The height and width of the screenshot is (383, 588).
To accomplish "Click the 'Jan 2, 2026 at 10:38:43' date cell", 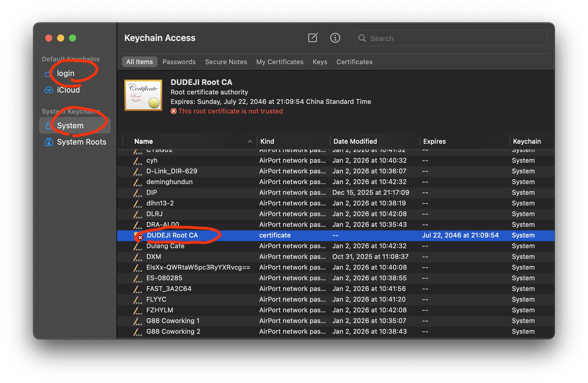I will click(370, 332).
